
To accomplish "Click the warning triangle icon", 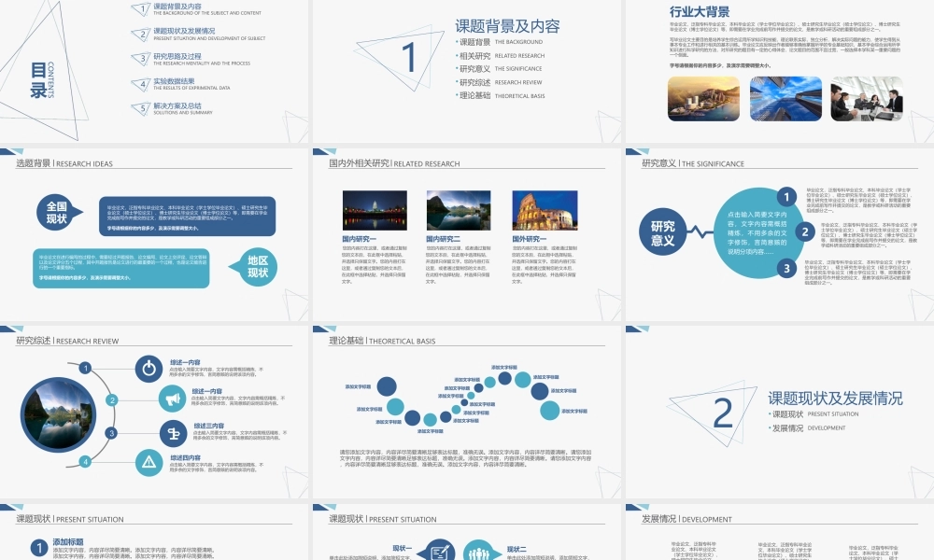I will 149,461.
